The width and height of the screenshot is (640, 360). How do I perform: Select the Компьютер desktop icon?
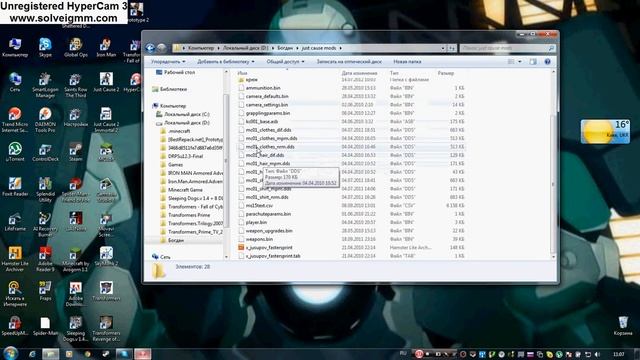pos(15,47)
